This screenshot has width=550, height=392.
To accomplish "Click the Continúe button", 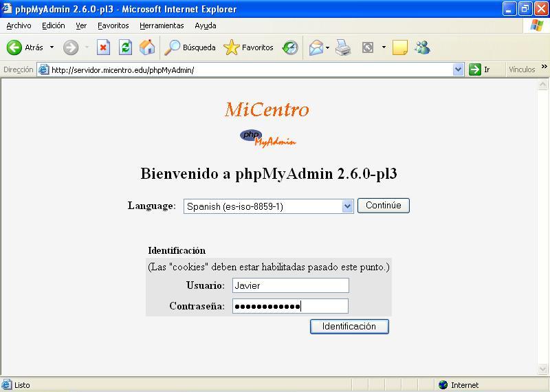I will click(383, 206).
